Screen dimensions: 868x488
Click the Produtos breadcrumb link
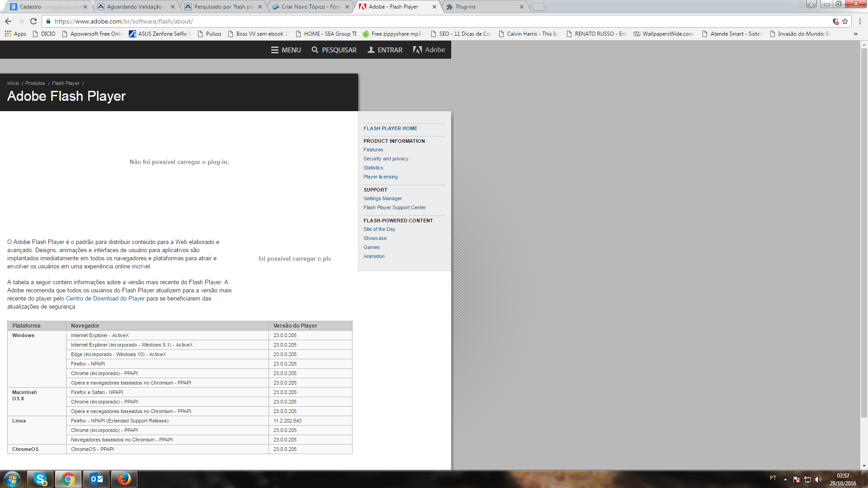(x=35, y=83)
